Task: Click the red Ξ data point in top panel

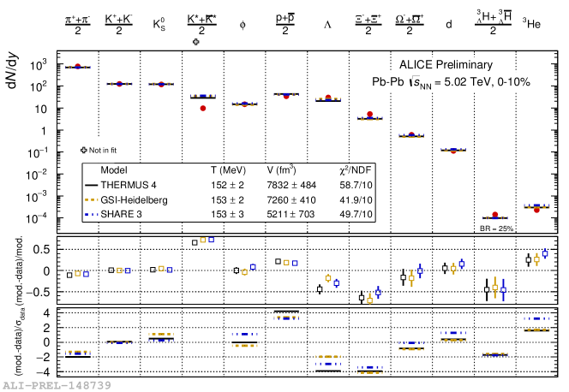Action: click(369, 115)
